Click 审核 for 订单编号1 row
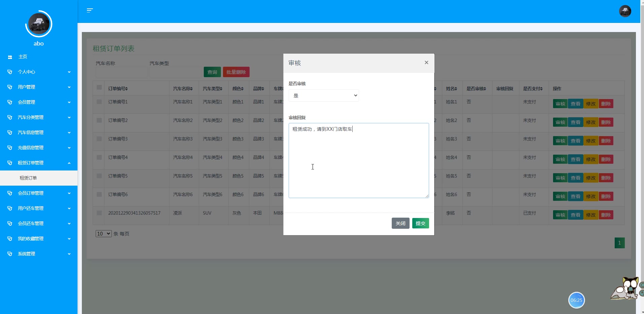This screenshot has height=314, width=644. coord(560,104)
